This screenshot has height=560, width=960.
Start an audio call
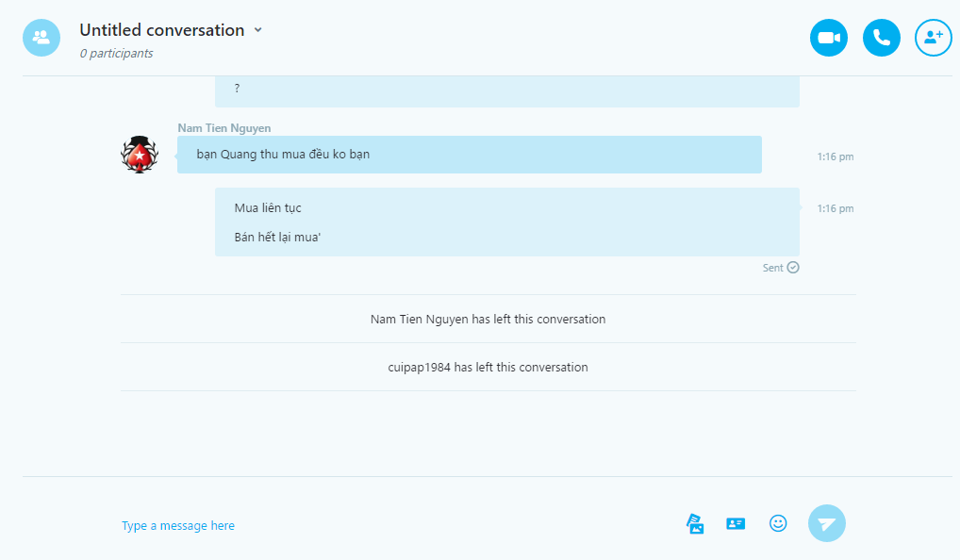pos(881,38)
